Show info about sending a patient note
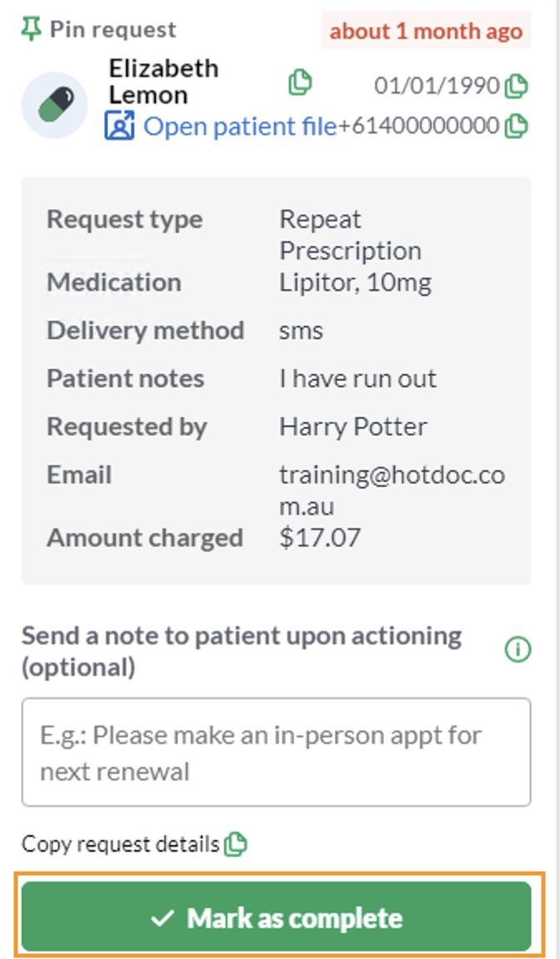Image resolution: width=560 pixels, height=959 pixels. click(518, 650)
